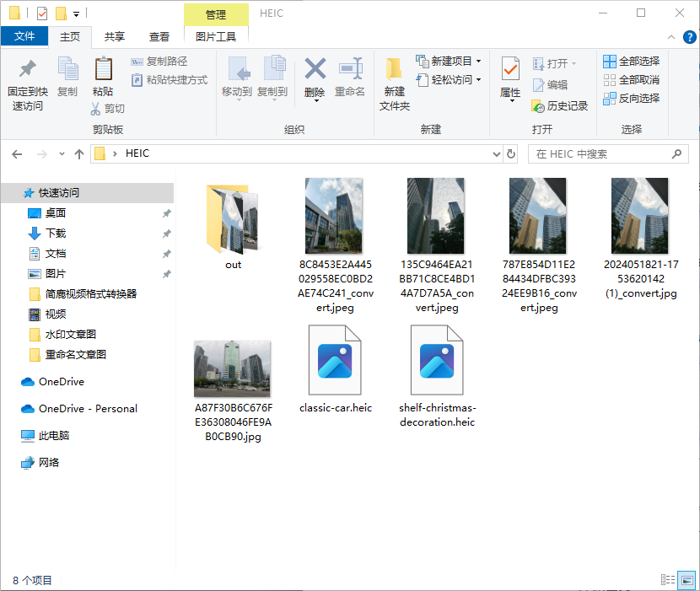Open the 文件 (File) menu

coord(24,36)
